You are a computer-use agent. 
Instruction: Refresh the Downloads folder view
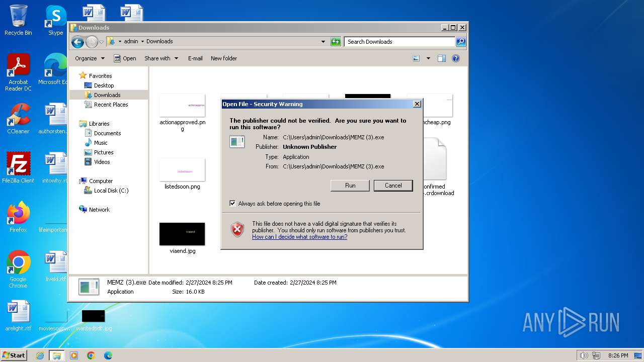pos(336,42)
